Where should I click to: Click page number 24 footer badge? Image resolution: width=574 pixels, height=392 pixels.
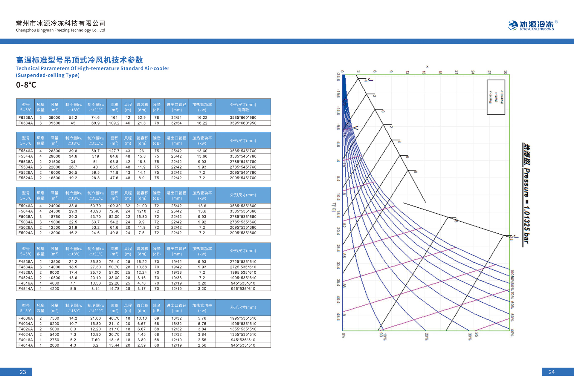coord(558,372)
